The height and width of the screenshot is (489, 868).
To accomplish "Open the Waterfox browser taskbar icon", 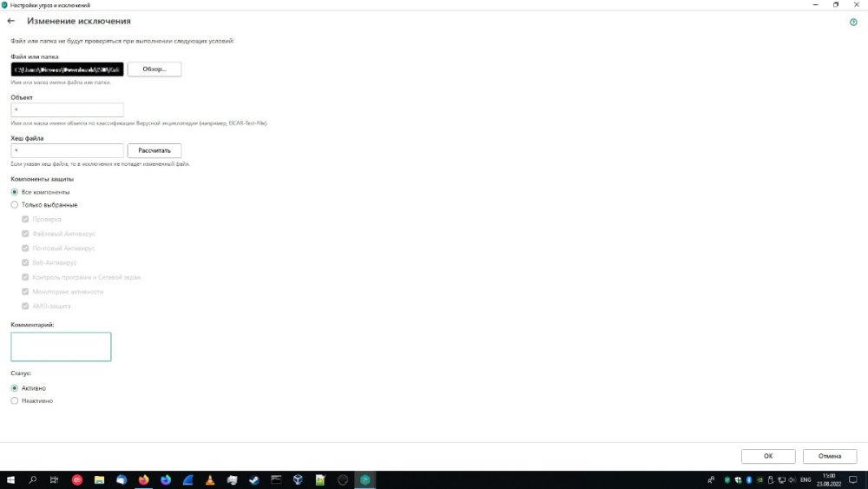I will pyautogui.click(x=166, y=480).
